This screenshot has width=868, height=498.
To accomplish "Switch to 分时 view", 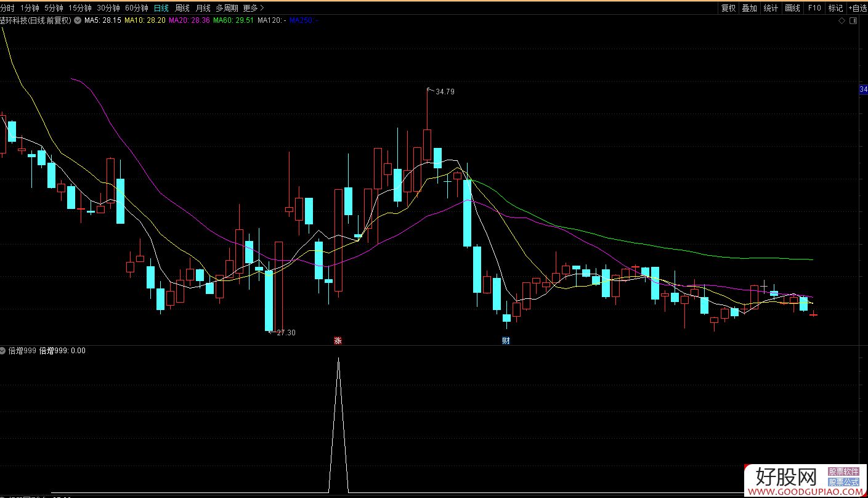I will [x=7, y=8].
